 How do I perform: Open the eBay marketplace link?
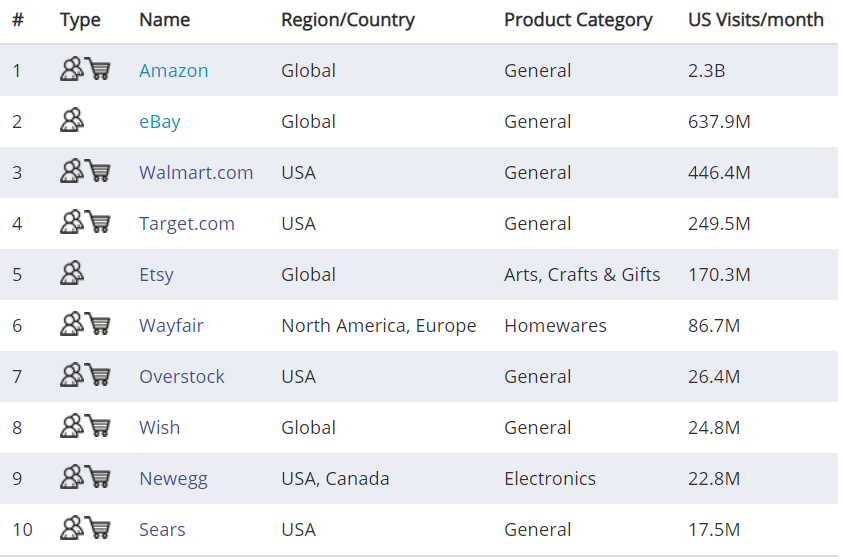[x=160, y=122]
